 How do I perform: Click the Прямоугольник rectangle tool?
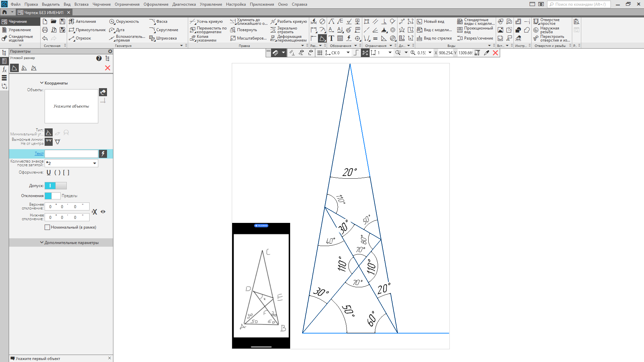click(x=87, y=30)
